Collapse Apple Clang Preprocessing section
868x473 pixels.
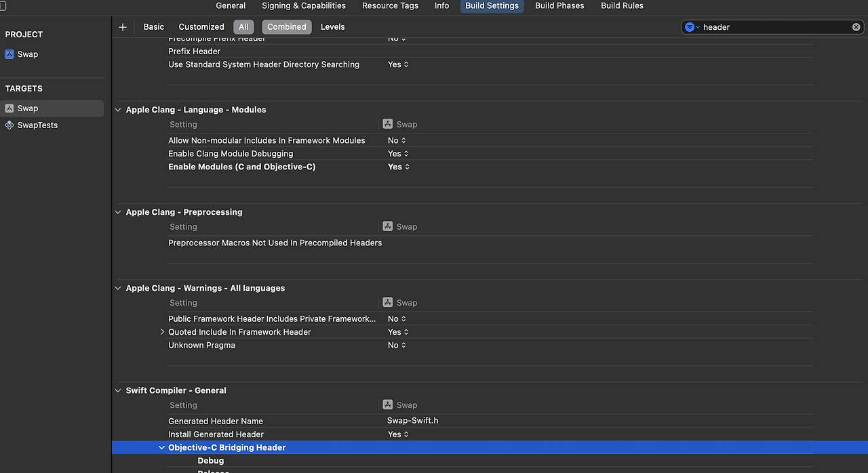click(118, 212)
